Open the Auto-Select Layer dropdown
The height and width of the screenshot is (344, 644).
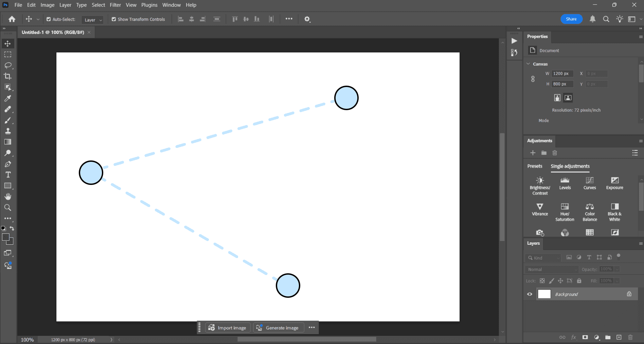(x=92, y=20)
